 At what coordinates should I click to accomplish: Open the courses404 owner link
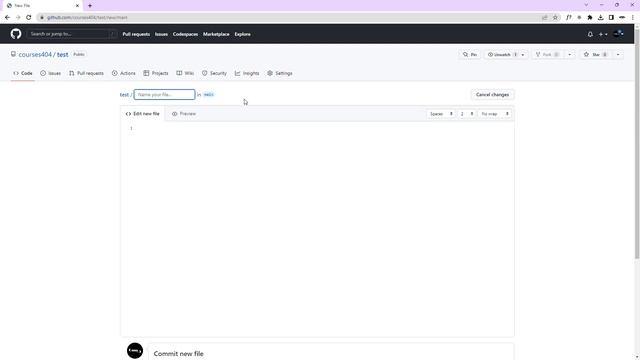35,54
